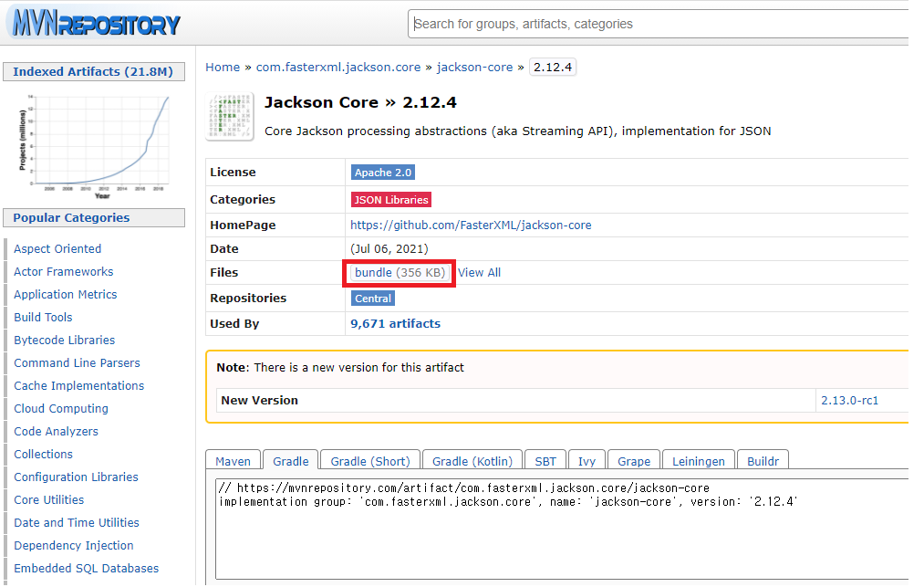924x587 pixels.
Task: Switch to the Buildr tab
Action: point(763,461)
